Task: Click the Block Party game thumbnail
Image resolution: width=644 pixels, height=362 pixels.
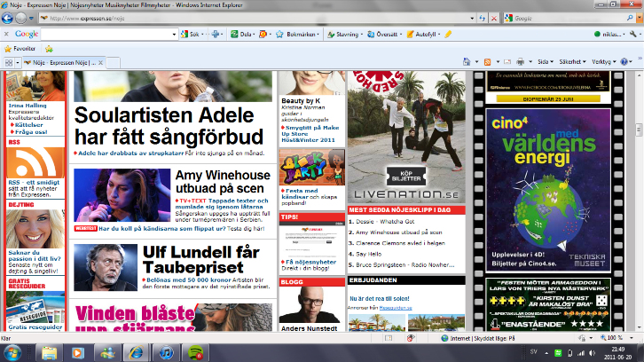Action: pyautogui.click(x=312, y=168)
